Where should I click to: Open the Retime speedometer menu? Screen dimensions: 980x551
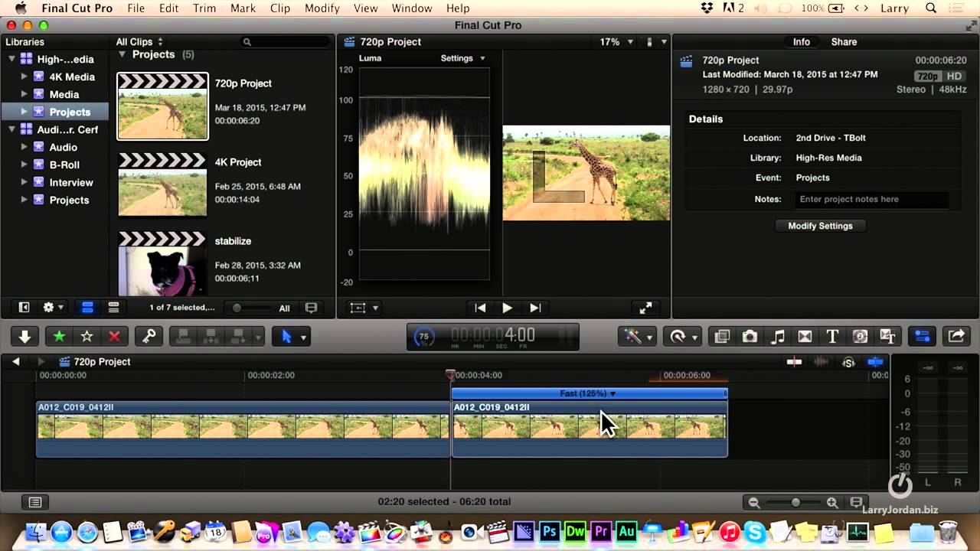(x=681, y=336)
